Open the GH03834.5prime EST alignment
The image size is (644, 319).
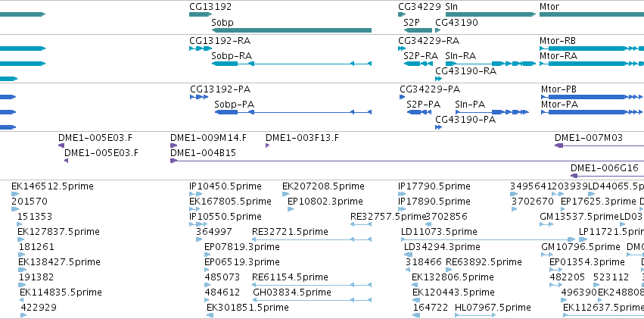(x=312, y=300)
